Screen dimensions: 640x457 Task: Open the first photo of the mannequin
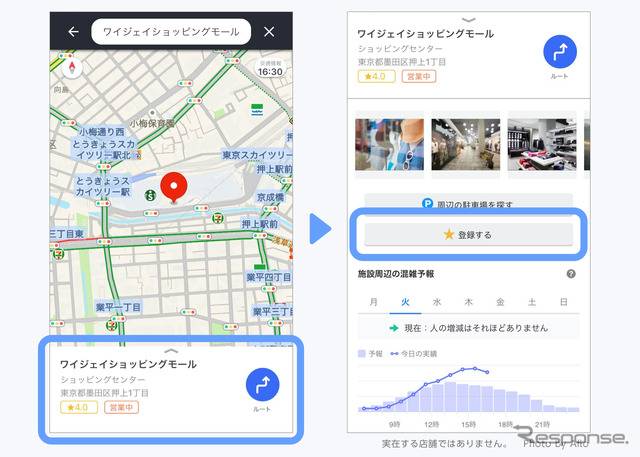click(x=389, y=144)
